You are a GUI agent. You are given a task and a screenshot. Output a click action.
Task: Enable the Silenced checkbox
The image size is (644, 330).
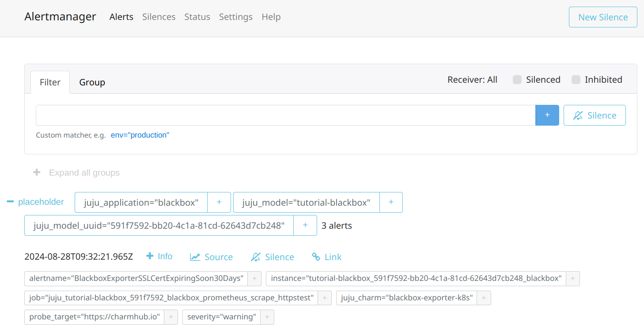517,80
